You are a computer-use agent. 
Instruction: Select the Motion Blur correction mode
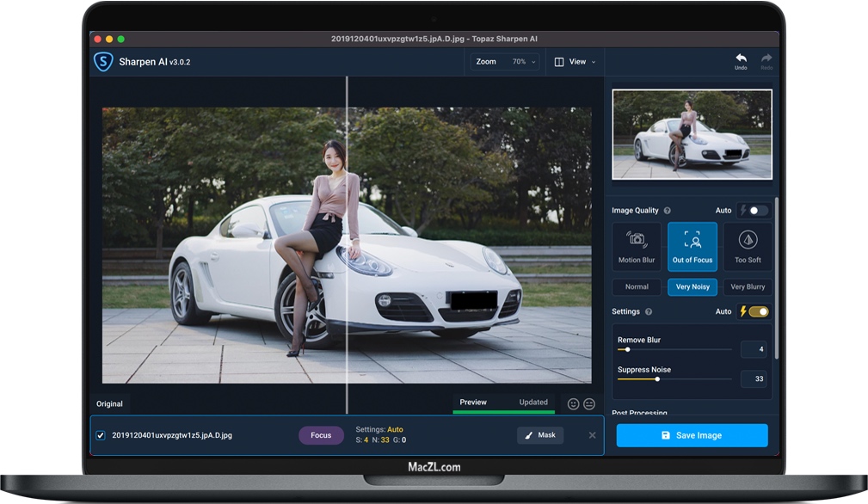point(637,247)
